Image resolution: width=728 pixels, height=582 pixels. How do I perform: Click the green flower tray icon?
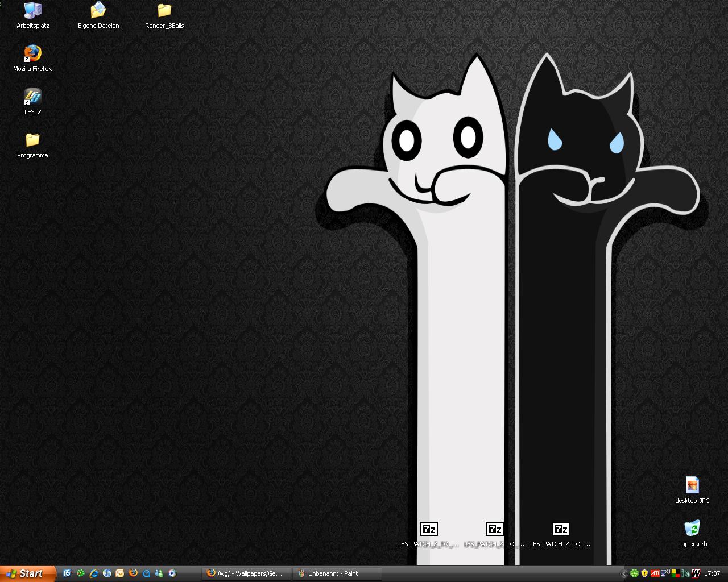tap(635, 573)
